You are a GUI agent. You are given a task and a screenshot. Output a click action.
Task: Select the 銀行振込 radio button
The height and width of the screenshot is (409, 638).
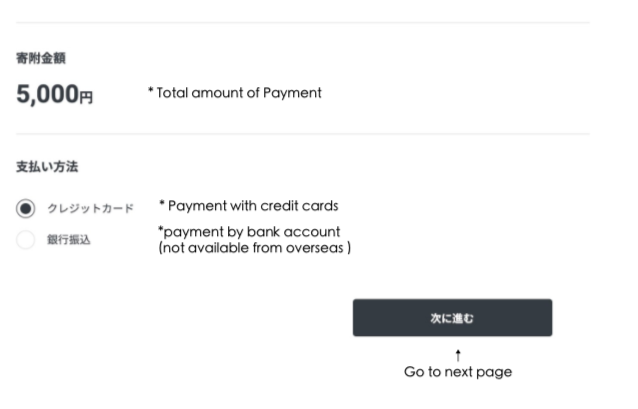tap(26, 240)
